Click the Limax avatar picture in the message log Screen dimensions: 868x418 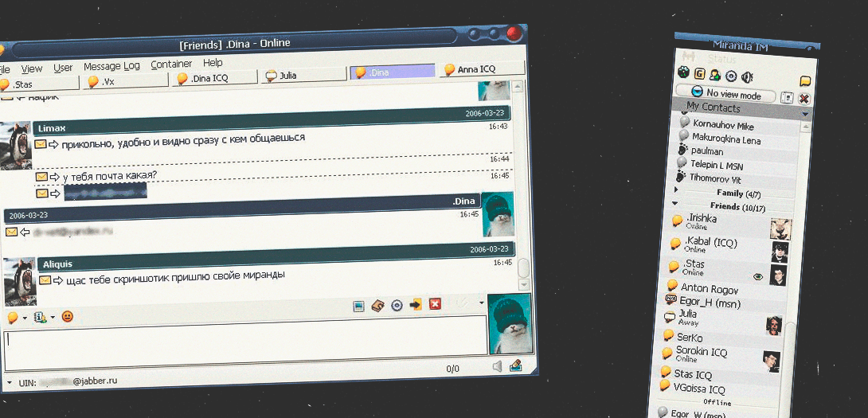click(x=15, y=146)
